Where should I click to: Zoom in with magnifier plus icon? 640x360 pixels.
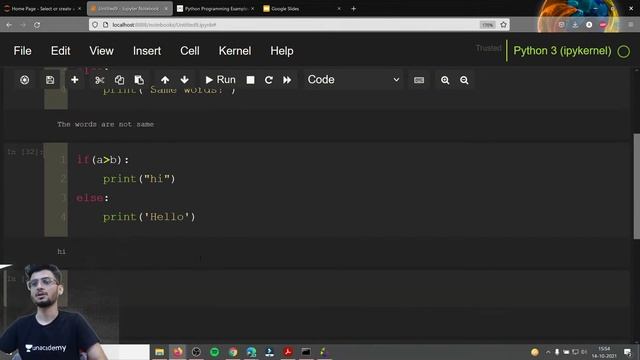click(x=445, y=80)
